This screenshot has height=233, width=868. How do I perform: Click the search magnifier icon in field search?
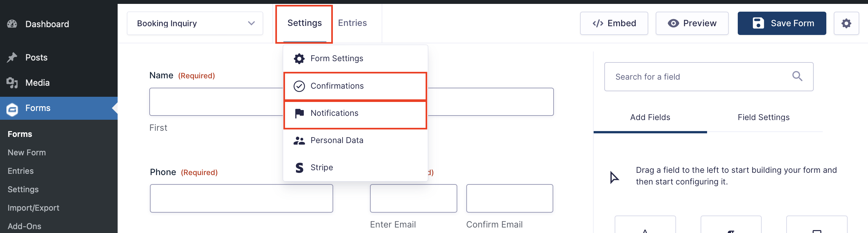click(x=797, y=76)
